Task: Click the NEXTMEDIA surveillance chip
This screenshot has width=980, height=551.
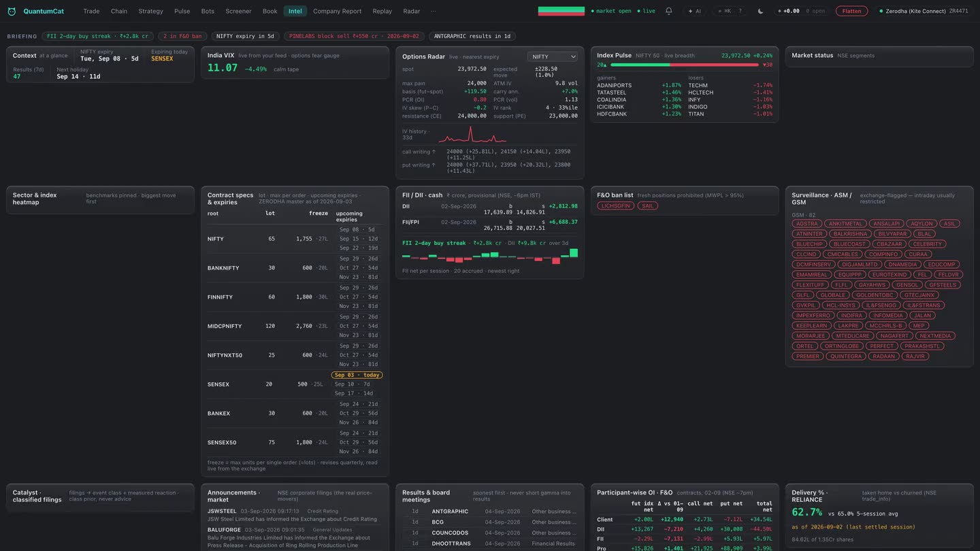Action: coord(935,336)
